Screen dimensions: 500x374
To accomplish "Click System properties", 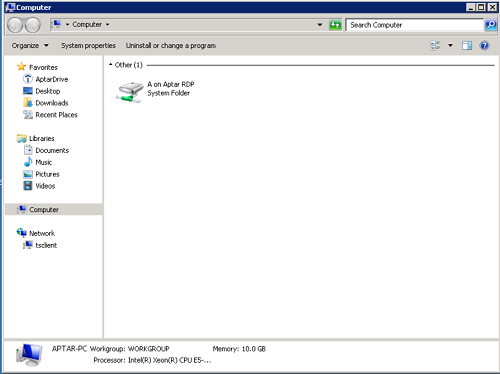I will pos(88,45).
